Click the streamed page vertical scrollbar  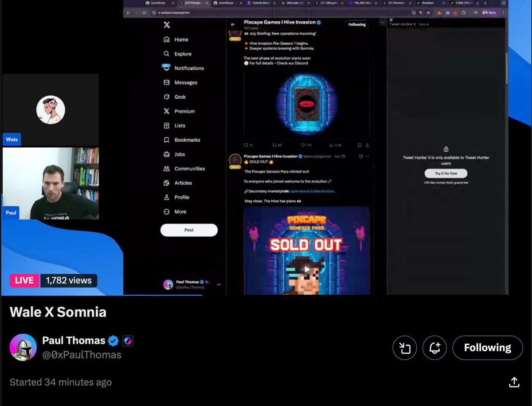(506, 68)
